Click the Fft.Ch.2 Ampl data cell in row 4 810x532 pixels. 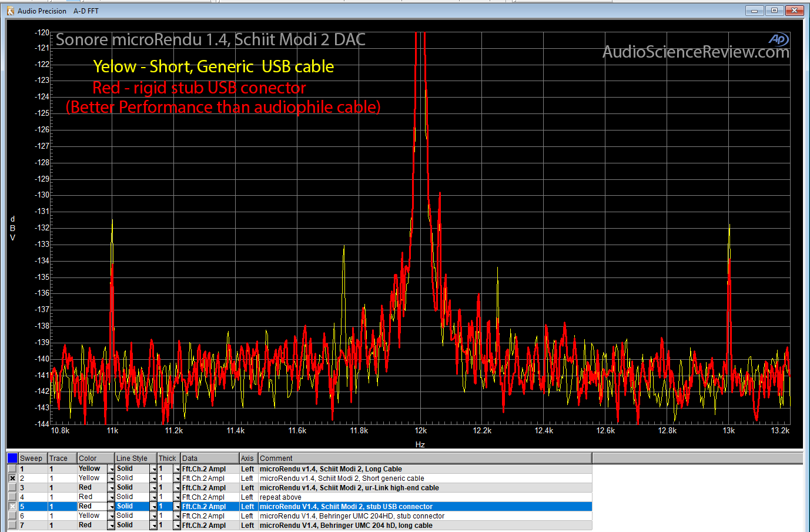[210, 497]
